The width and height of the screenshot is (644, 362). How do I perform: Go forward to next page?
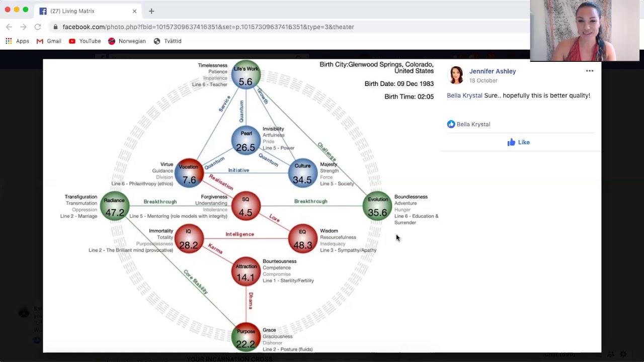(x=23, y=27)
